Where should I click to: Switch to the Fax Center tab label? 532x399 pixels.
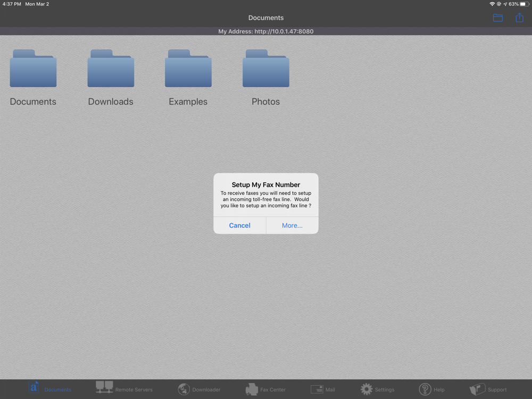tap(273, 389)
